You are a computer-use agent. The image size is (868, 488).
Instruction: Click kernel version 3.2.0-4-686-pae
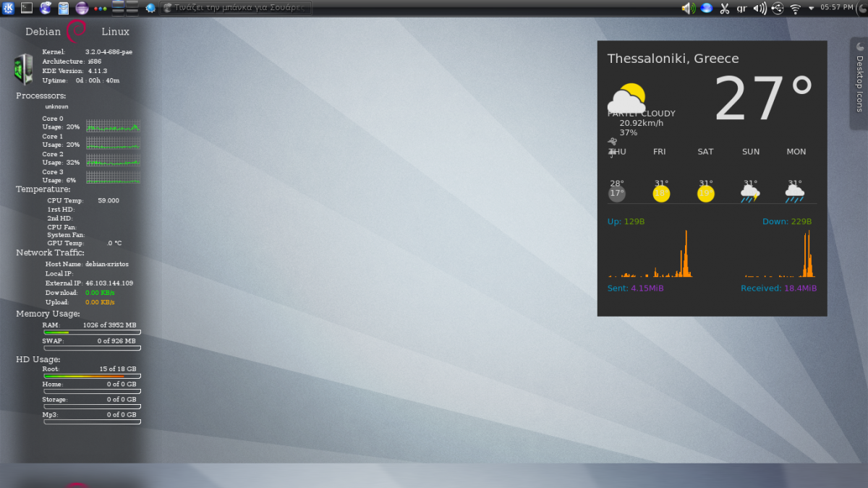pos(109,52)
